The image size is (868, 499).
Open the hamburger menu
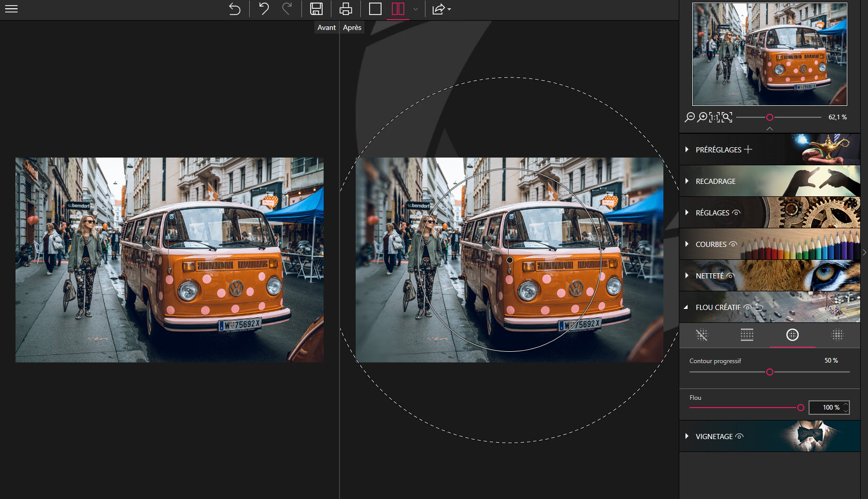(11, 9)
